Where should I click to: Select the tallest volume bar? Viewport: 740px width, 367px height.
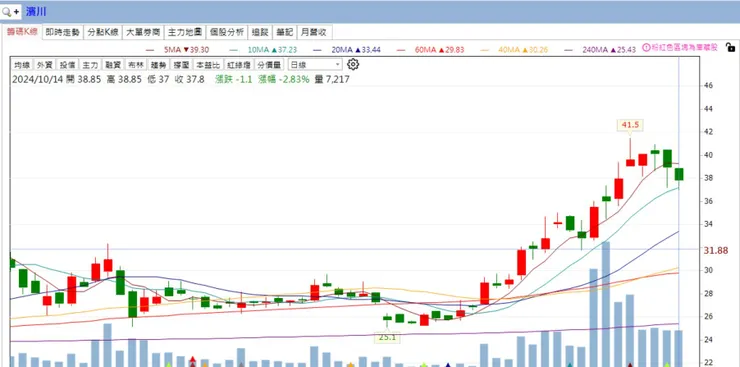coord(606,304)
